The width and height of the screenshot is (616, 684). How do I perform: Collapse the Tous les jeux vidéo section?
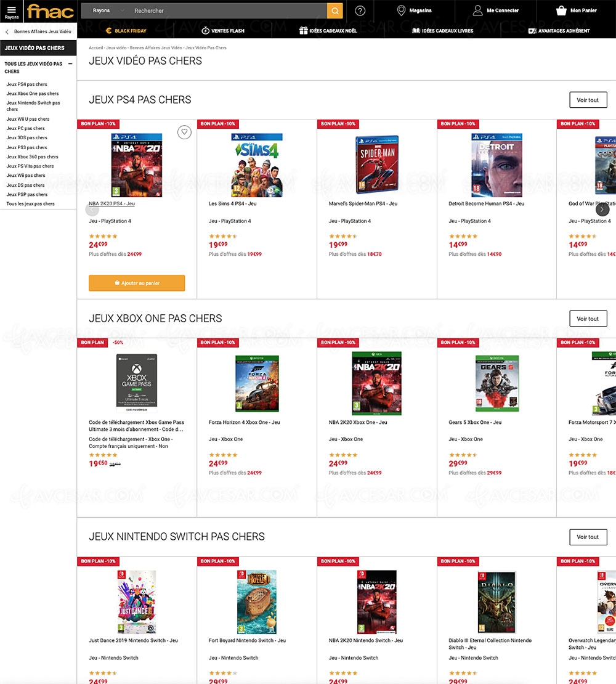tap(70, 64)
